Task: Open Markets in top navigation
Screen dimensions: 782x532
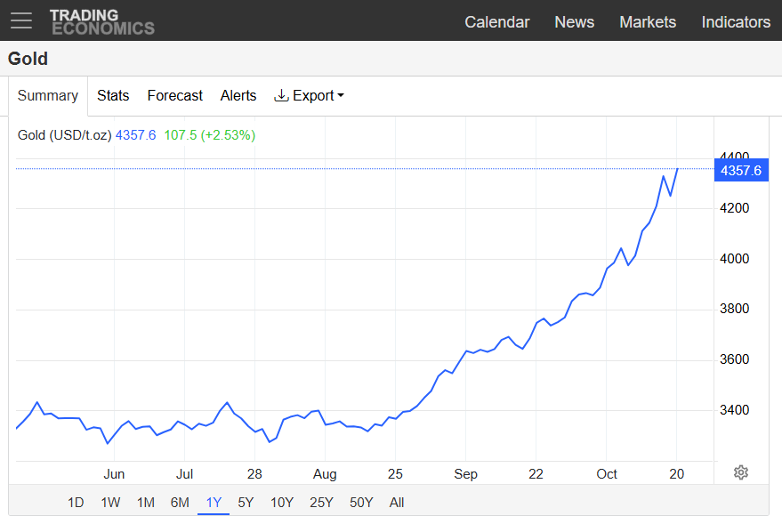Action: pyautogui.click(x=647, y=22)
